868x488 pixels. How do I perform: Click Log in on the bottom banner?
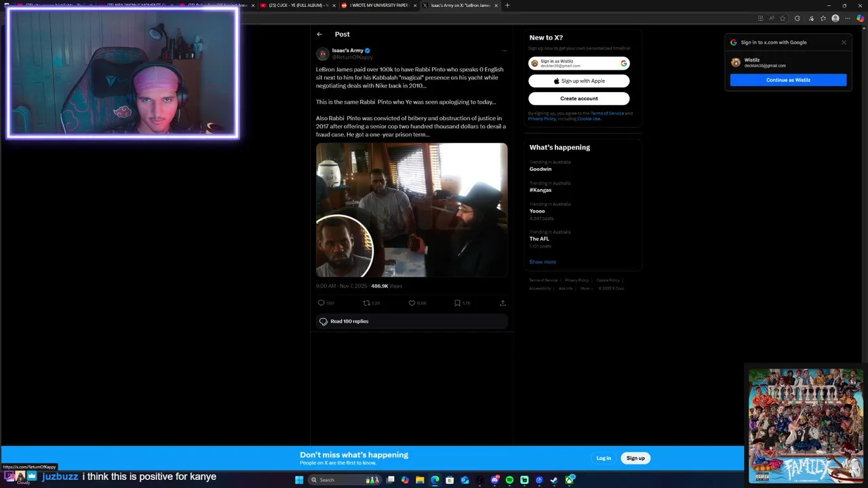[x=604, y=458]
